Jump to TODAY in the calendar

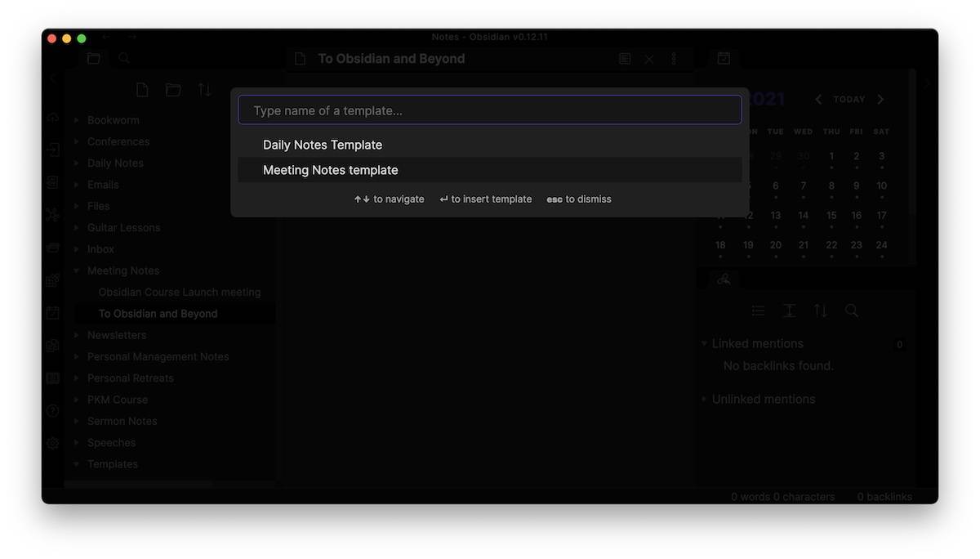[x=849, y=100]
